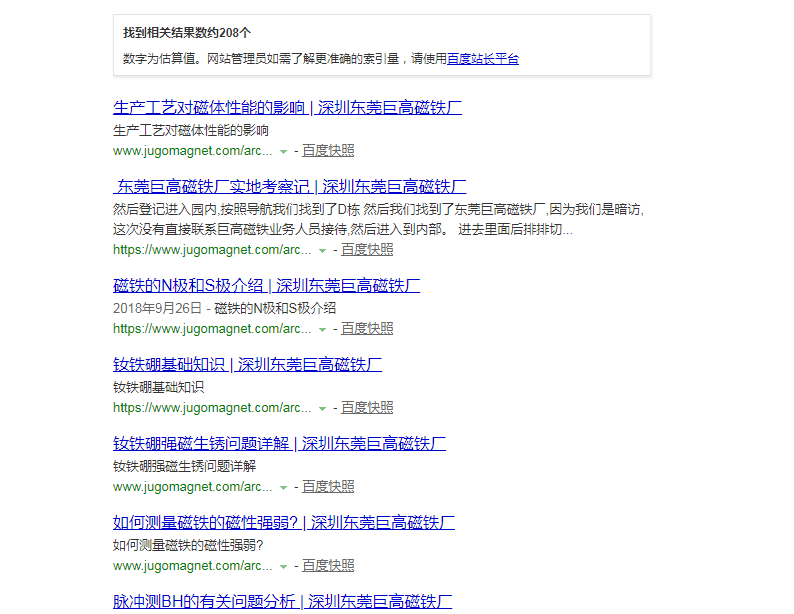The width and height of the screenshot is (794, 614).
Task: View 百度快照 for 磁铁的N极和S极介绍 result
Action: pyautogui.click(x=367, y=329)
